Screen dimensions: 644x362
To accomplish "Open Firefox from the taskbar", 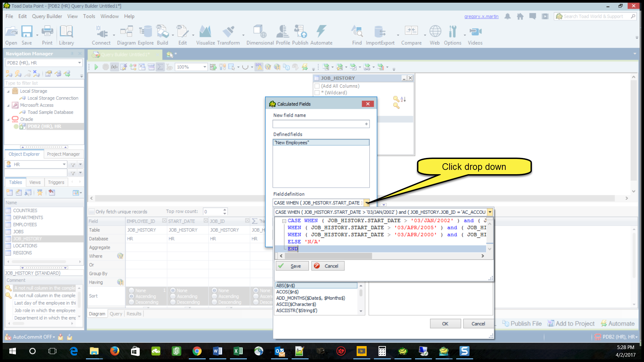I will pos(115,351).
